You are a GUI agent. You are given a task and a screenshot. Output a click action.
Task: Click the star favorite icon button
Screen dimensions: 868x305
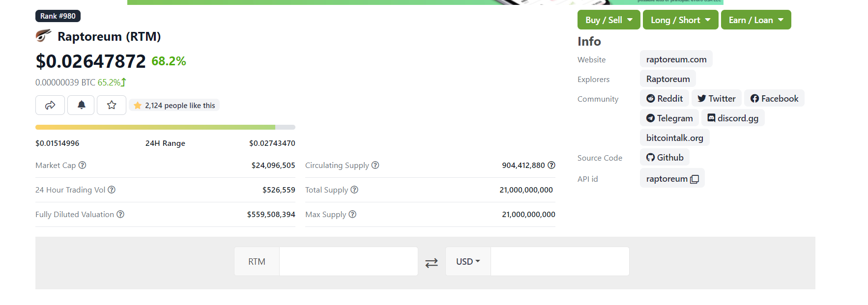coord(112,105)
